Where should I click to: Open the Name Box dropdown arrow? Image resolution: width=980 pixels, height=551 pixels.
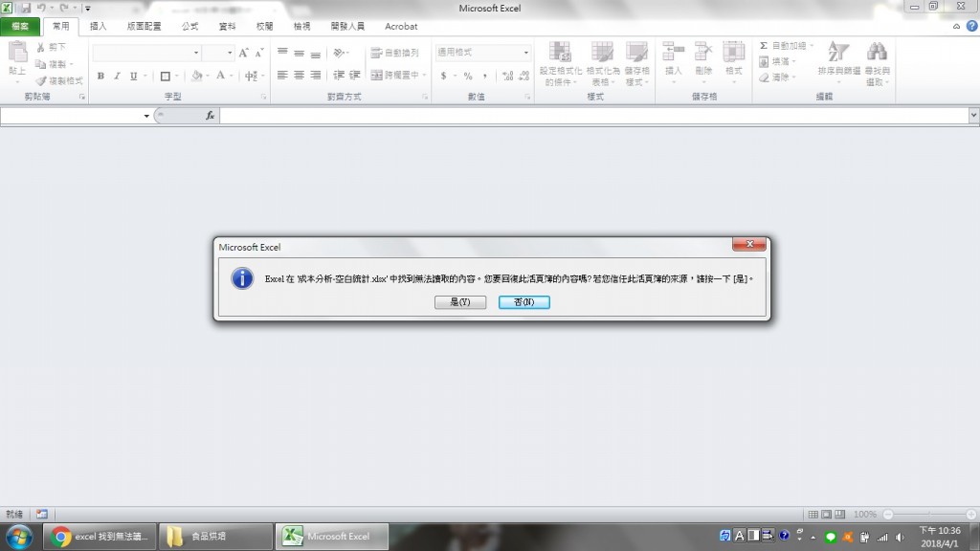point(146,116)
